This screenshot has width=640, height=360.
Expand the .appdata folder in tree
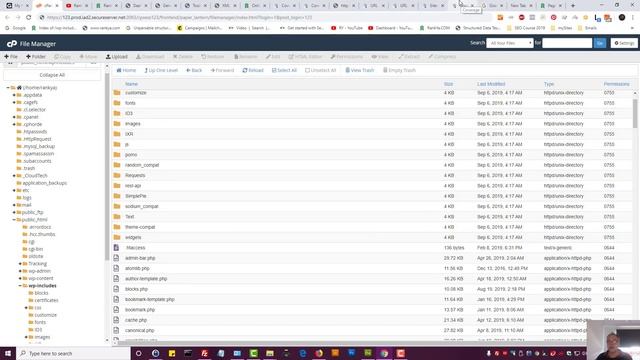coord(14,95)
